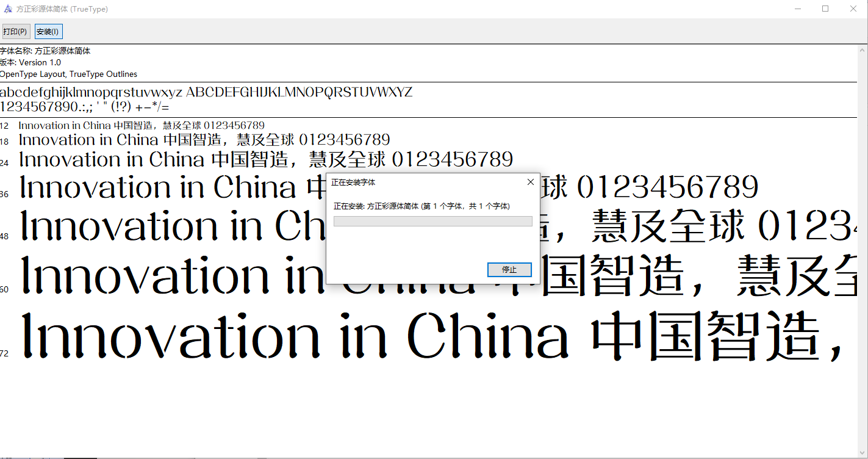Image resolution: width=868 pixels, height=459 pixels.
Task: Click the lowercase and uppercase alphabet sample line
Action: pos(206,92)
